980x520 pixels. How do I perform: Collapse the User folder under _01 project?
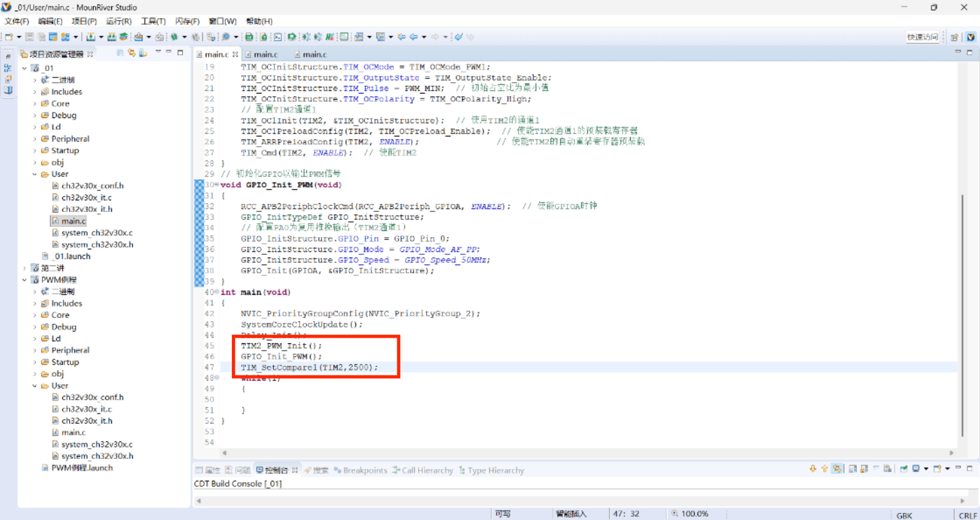click(35, 174)
